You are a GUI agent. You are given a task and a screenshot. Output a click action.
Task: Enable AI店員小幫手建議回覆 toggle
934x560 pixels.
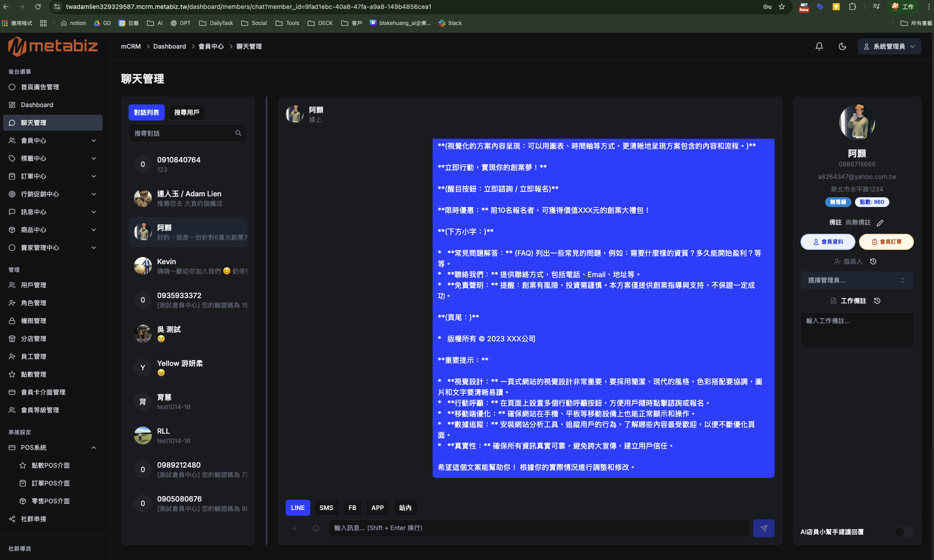(x=904, y=531)
